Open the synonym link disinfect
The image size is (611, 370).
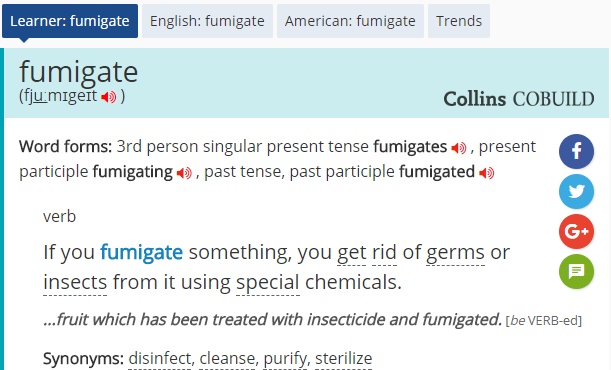160,358
